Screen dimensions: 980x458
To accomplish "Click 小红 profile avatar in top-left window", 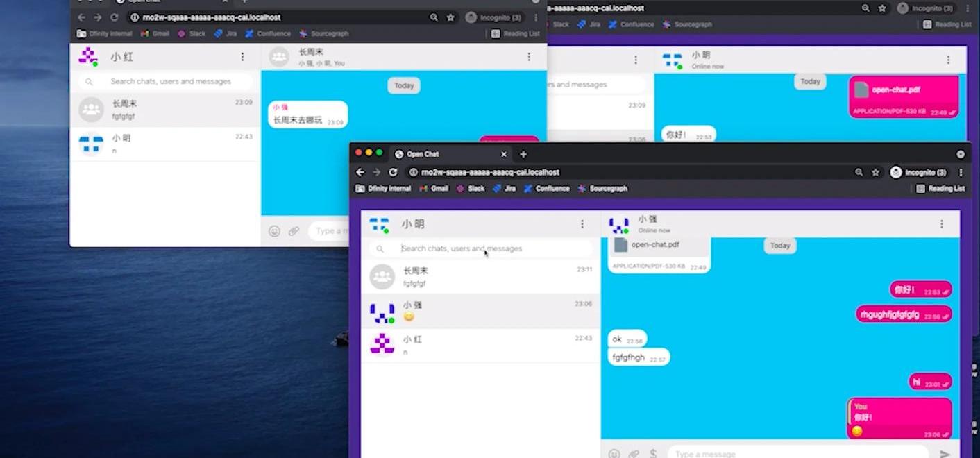I will (x=88, y=57).
